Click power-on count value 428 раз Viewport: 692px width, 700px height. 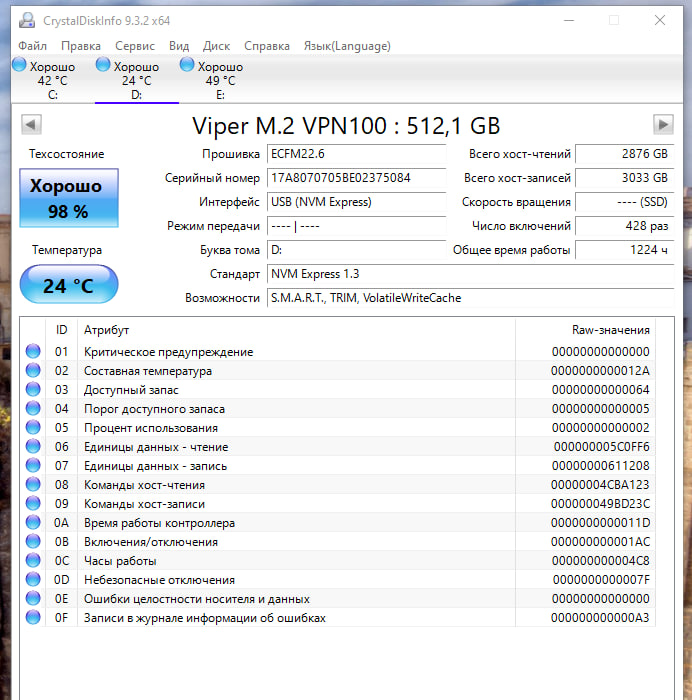click(x=624, y=226)
